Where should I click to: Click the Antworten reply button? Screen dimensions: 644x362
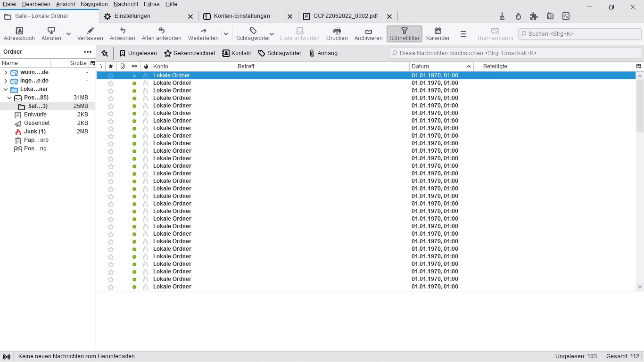click(122, 34)
